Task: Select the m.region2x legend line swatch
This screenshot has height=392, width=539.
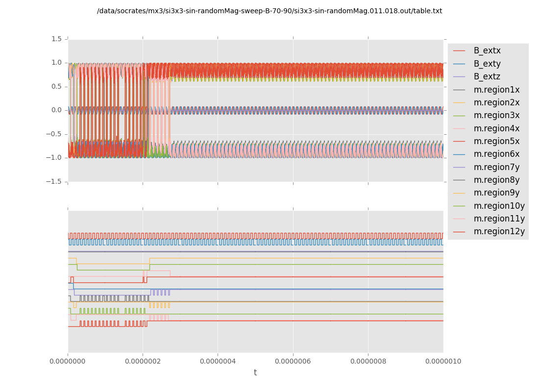Action: coord(459,103)
